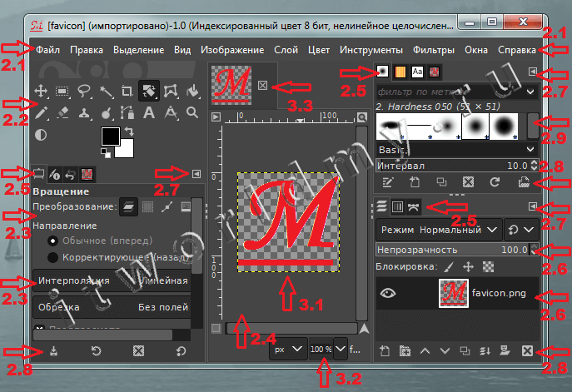The height and width of the screenshot is (392, 572).
Task: Select the Move tool in the toolbox
Action: coord(41,91)
